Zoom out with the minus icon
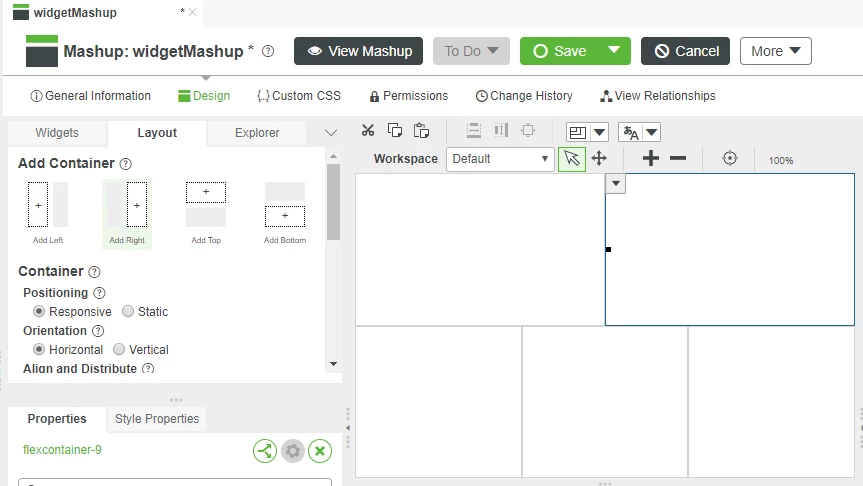 pos(678,159)
